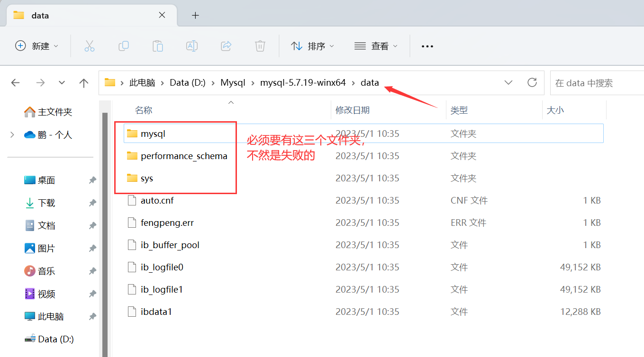Unpin 桌面 using its pin icon

[92, 180]
